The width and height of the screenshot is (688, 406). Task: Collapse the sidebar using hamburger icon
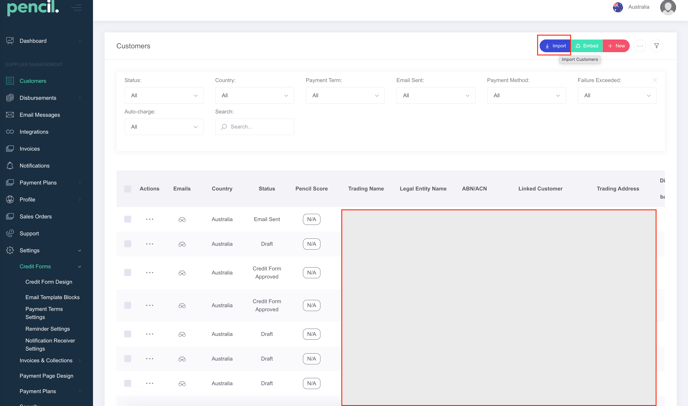click(77, 8)
